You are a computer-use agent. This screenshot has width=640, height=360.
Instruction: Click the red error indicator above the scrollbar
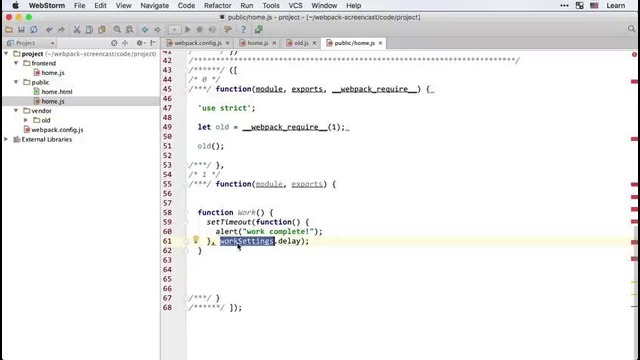point(634,54)
